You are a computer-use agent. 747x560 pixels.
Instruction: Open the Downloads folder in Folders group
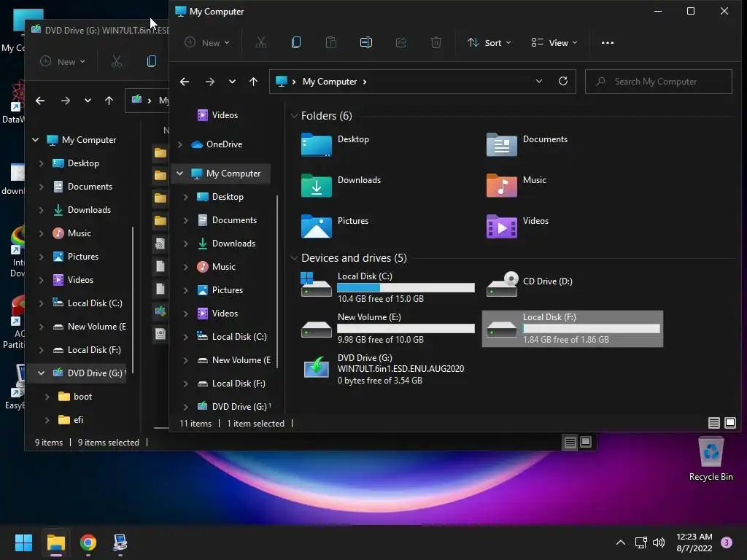[x=341, y=185]
